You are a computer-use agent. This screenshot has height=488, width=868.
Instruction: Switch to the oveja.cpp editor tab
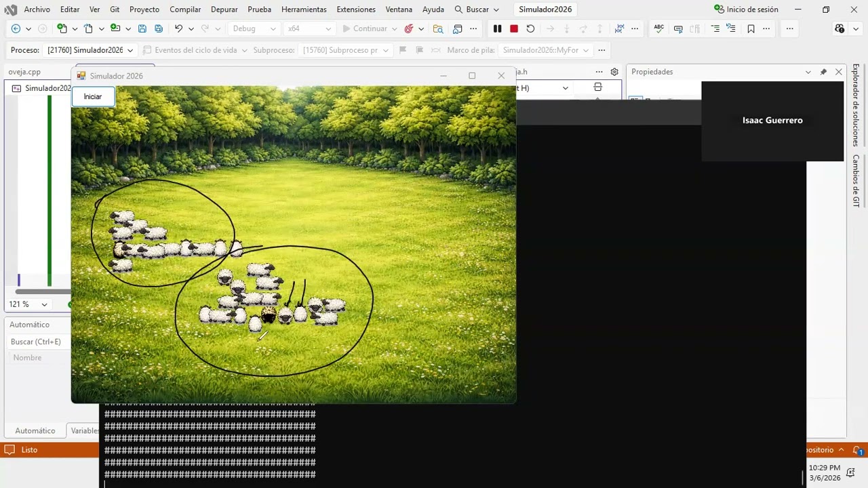coord(24,72)
